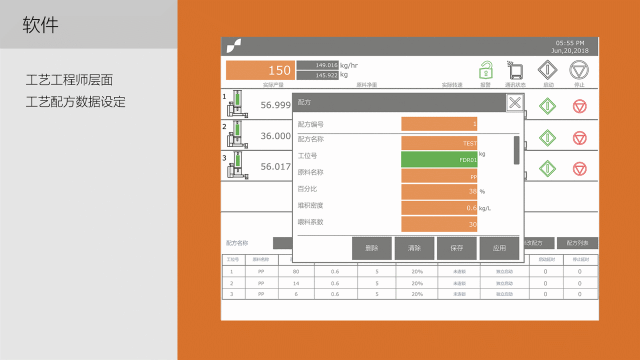
Task: Stop feeder 3 with its red icon
Action: pyautogui.click(x=580, y=169)
